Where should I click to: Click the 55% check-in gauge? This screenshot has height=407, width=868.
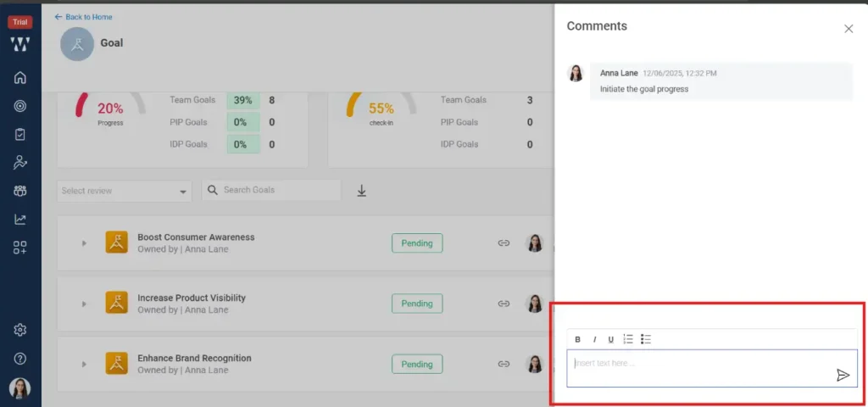pos(381,109)
